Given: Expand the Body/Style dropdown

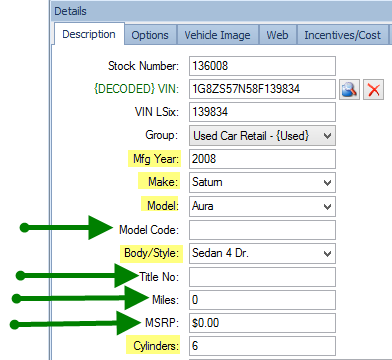Looking at the screenshot, I should pyautogui.click(x=327, y=253).
